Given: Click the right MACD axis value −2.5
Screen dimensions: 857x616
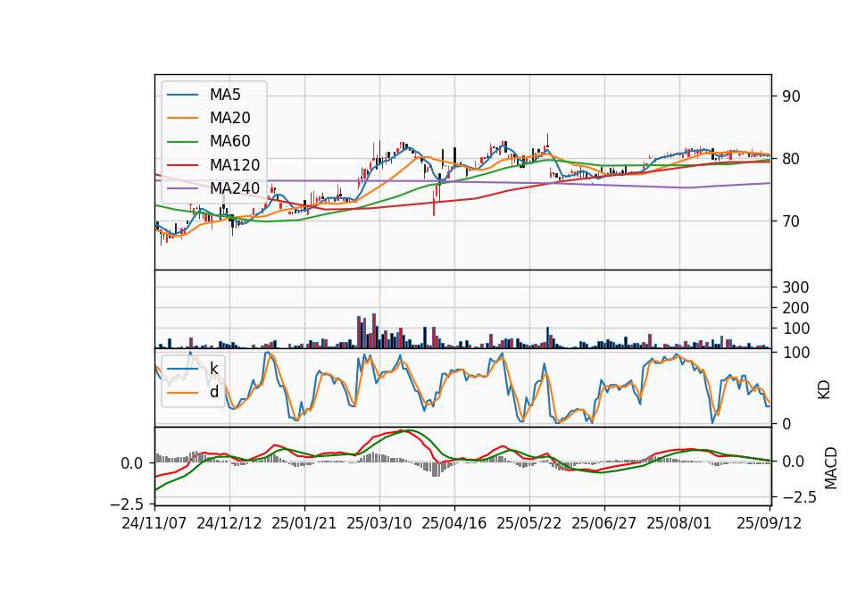Looking at the screenshot, I should click(x=799, y=497).
